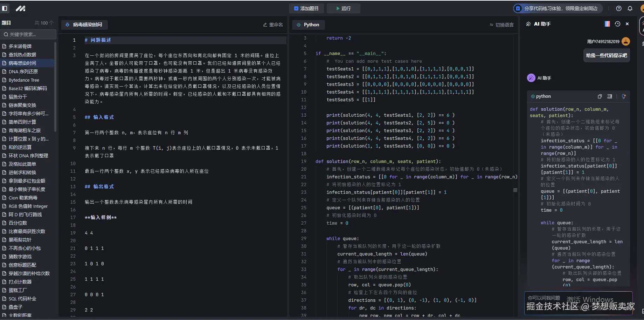The height and width of the screenshot is (320, 644).
Task: Run the code with the 运行 button
Action: click(x=343, y=8)
